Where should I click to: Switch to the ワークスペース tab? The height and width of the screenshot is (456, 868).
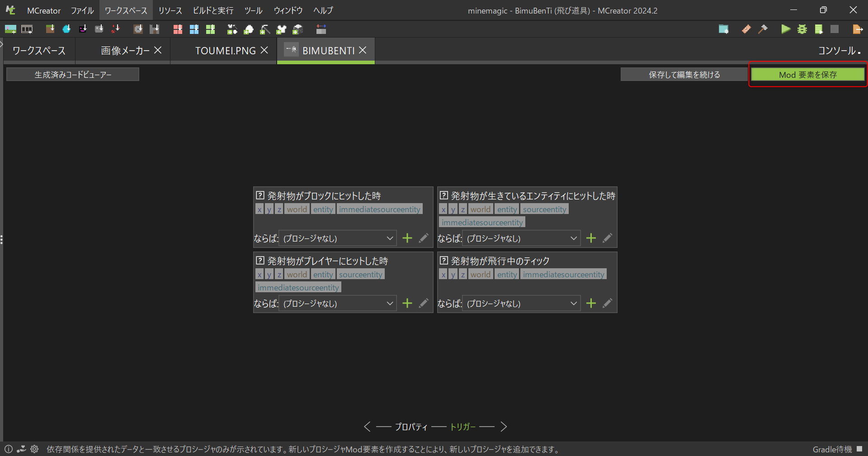39,51
